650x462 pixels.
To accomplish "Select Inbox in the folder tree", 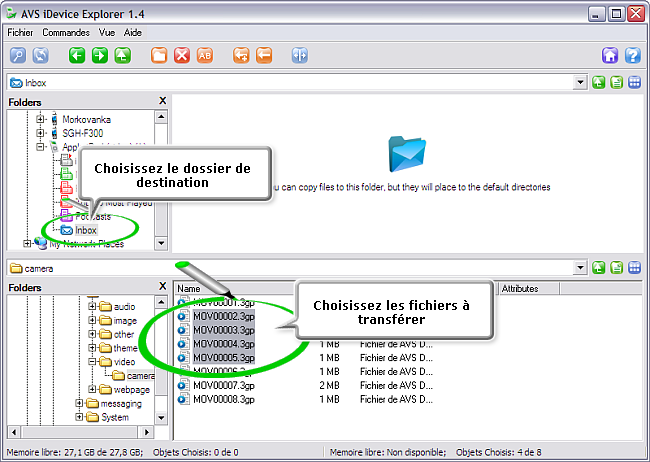I will click(86, 230).
